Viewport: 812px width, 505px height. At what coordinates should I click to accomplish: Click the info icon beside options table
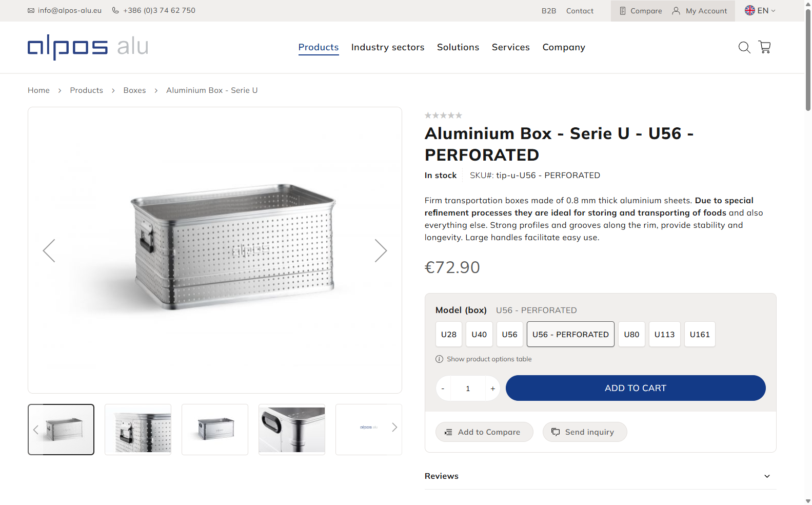click(439, 359)
